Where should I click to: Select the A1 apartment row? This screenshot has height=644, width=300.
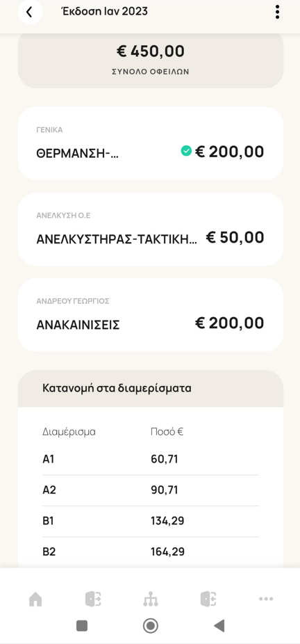(x=151, y=459)
